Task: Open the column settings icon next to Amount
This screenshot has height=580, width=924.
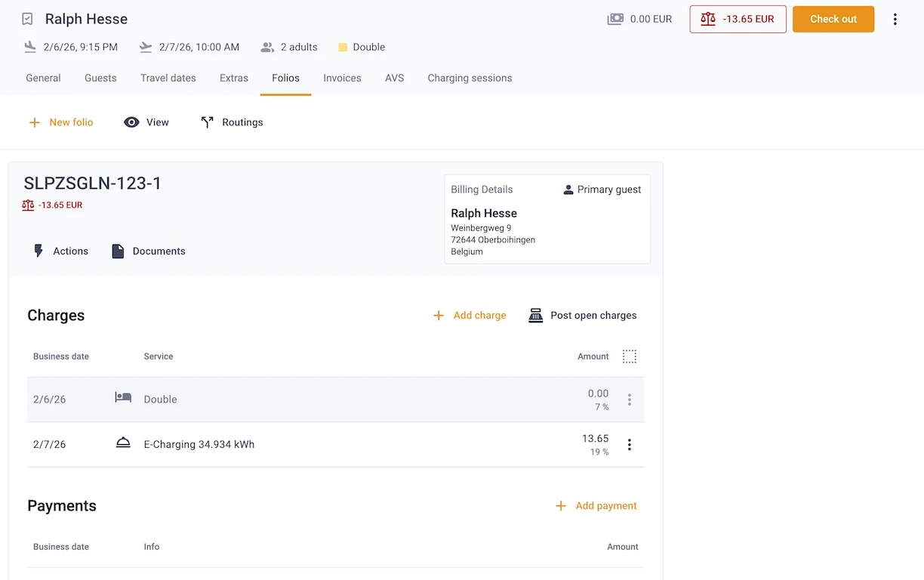Action: pyautogui.click(x=629, y=356)
